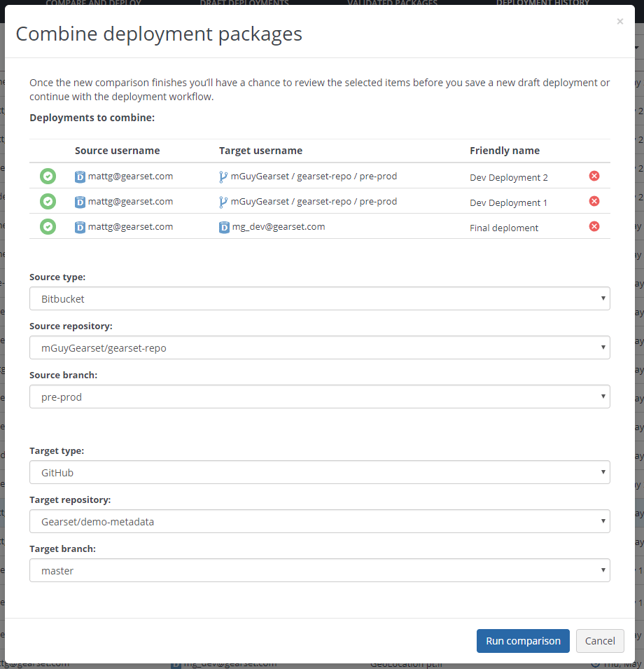Viewport: 644px width, 669px height.
Task: Click green check icon for Final deploment
Action: (x=48, y=227)
